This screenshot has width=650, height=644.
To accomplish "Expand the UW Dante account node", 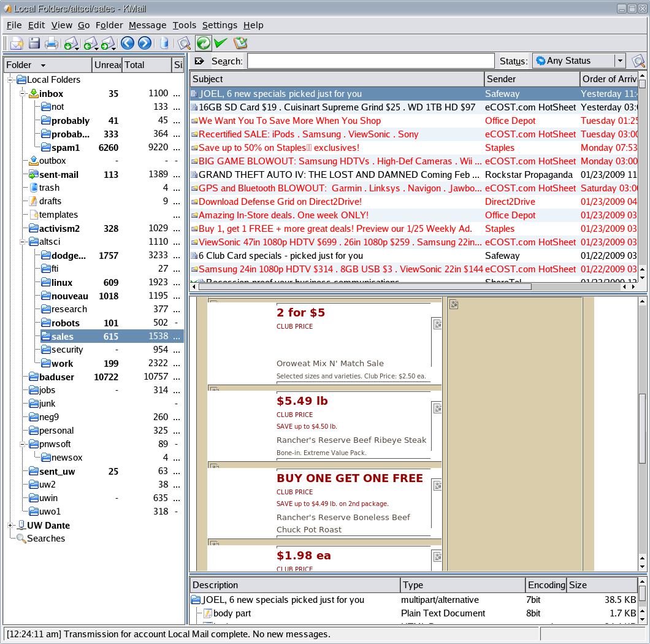I will click(x=10, y=526).
